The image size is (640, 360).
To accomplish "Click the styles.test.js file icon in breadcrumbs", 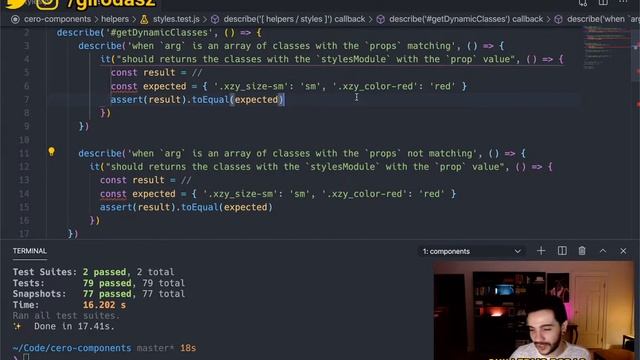I will (144, 19).
